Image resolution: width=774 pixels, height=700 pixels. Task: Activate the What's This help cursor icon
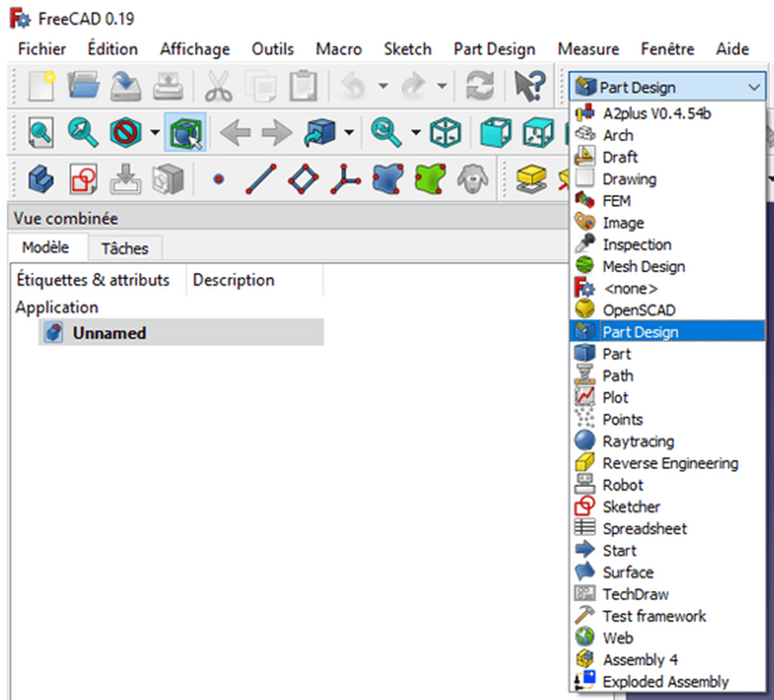tap(530, 86)
